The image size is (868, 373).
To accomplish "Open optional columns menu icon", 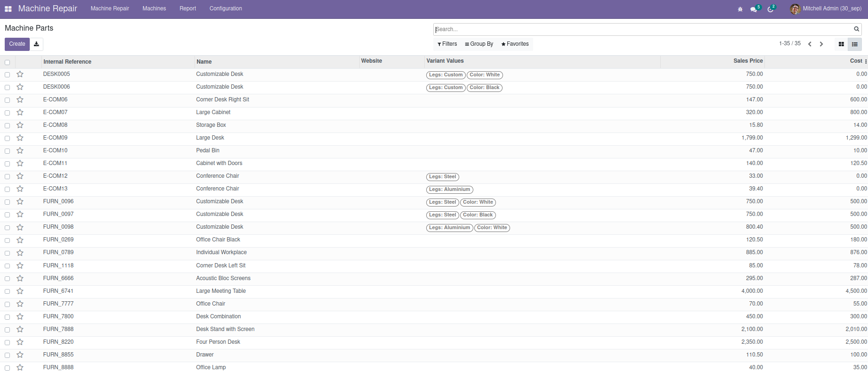I will (866, 61).
